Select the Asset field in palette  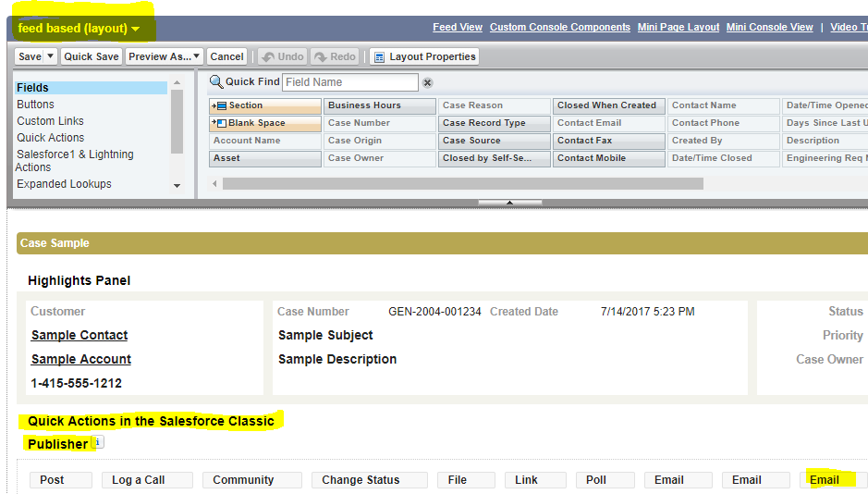tap(265, 158)
